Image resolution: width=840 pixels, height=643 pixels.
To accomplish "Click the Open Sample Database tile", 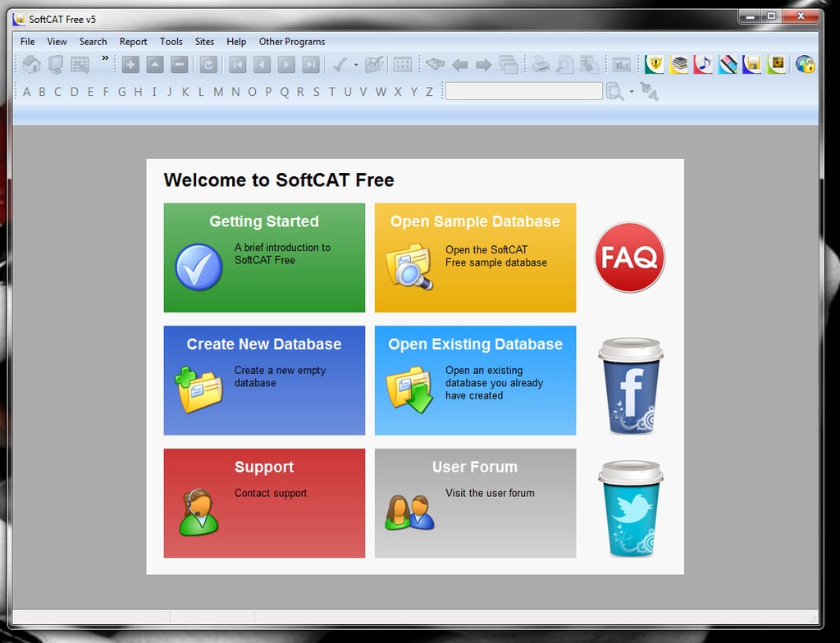I will 475,258.
